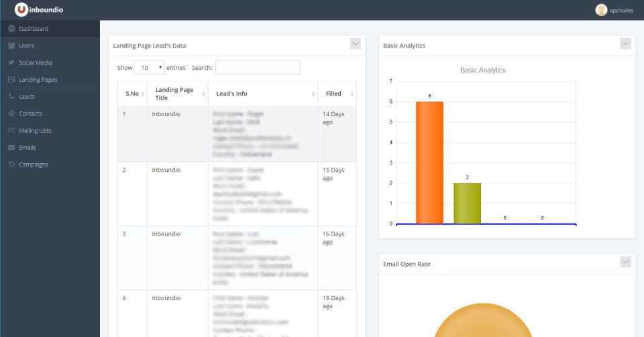Collapse the Email Open Rate panel
Screen dimensions: 644x337
click(625, 262)
